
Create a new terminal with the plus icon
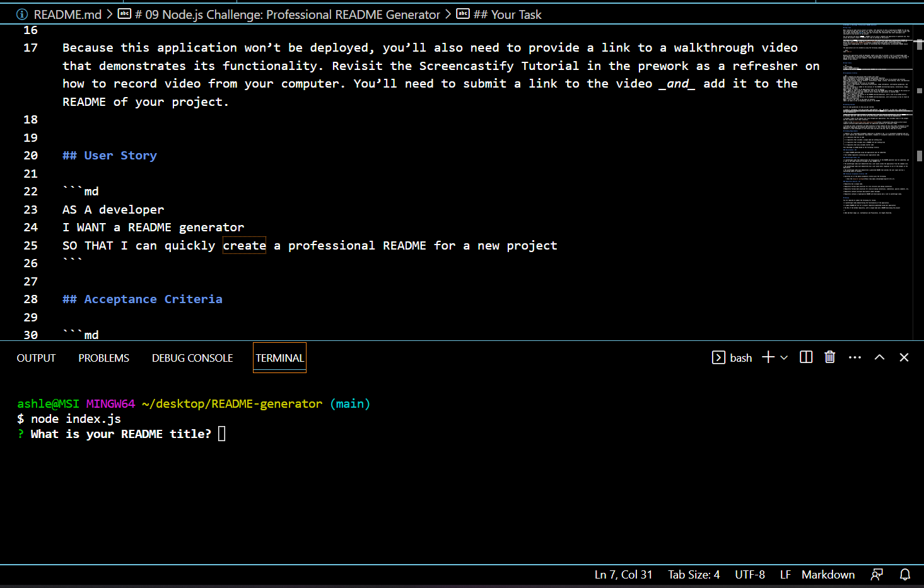pos(767,357)
